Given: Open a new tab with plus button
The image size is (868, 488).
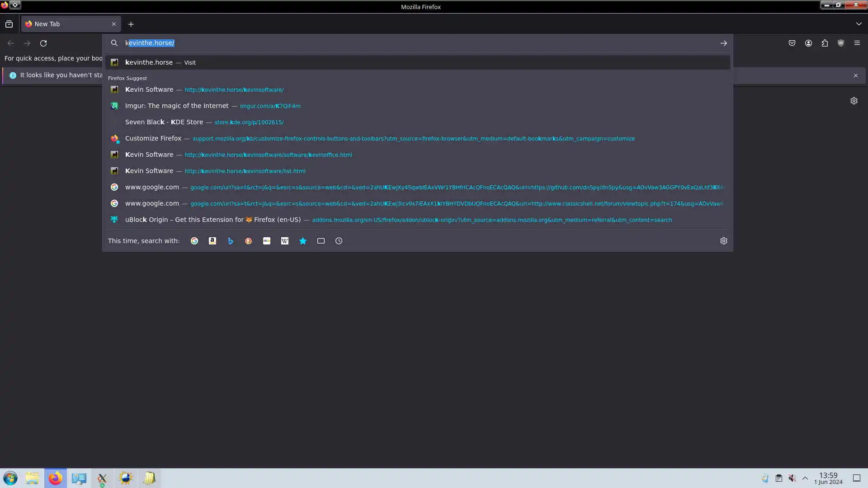Looking at the screenshot, I should coord(131,24).
